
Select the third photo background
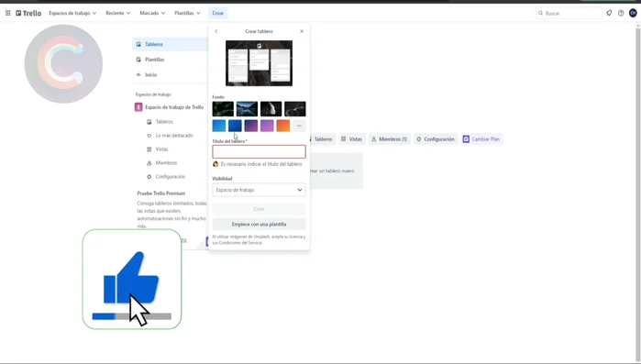click(271, 109)
